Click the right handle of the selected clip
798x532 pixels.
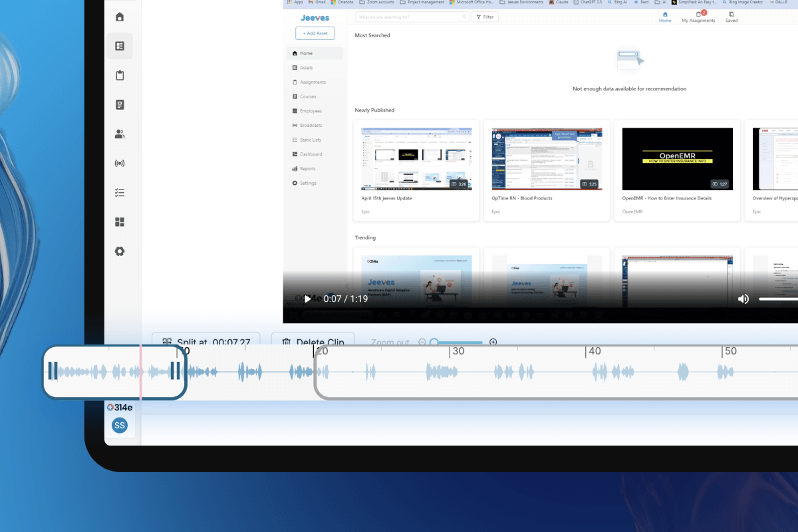click(x=176, y=371)
